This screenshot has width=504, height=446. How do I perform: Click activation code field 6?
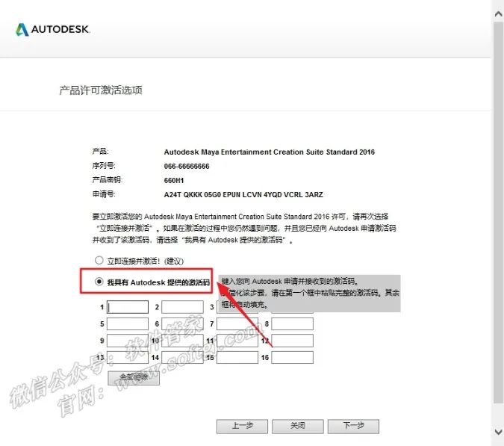(x=183, y=323)
